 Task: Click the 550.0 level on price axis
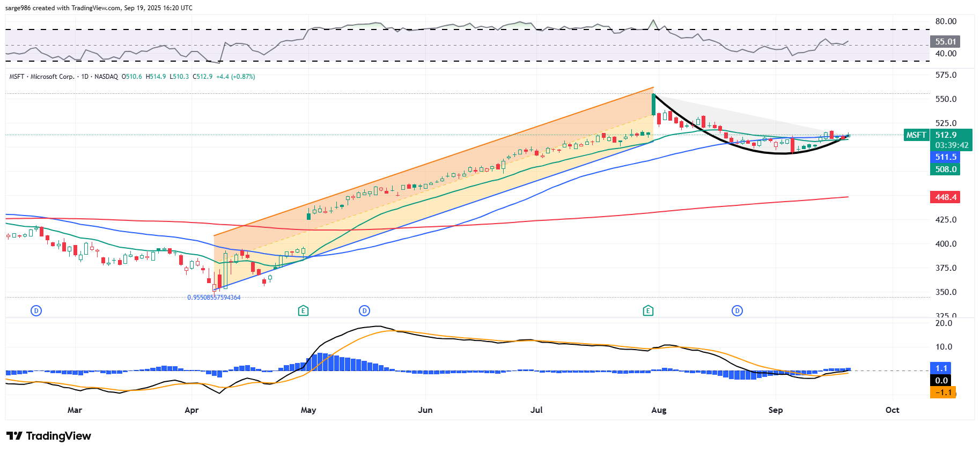946,99
